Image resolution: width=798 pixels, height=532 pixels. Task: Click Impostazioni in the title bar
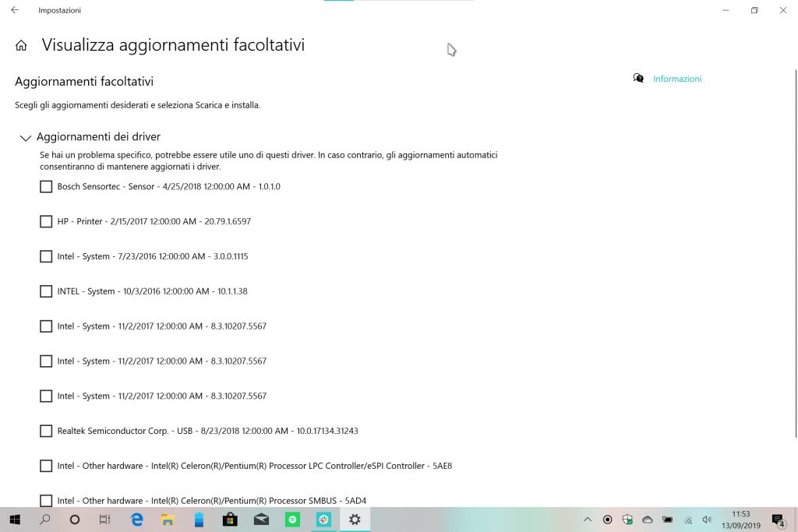coord(60,10)
